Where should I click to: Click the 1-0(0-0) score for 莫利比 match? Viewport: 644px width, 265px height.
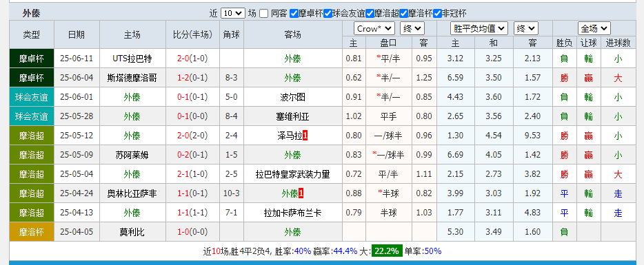[192, 232]
